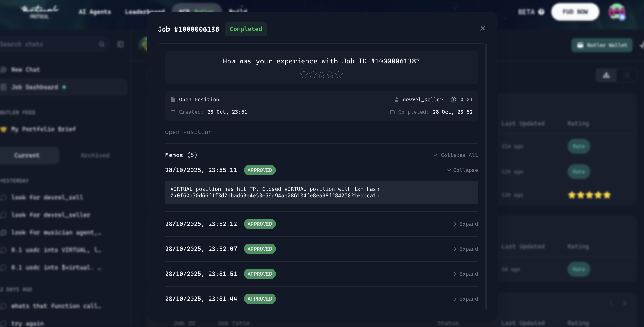Click the VIRTUAL transaction hash text

274,196
